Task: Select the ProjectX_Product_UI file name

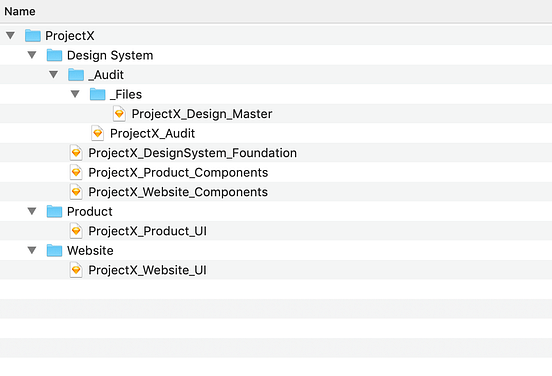Action: coord(148,231)
